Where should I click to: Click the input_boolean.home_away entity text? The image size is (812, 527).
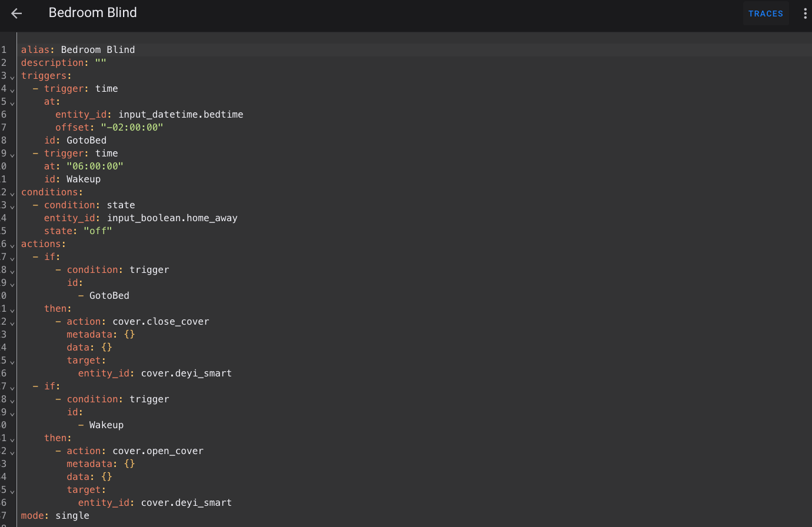[172, 218]
